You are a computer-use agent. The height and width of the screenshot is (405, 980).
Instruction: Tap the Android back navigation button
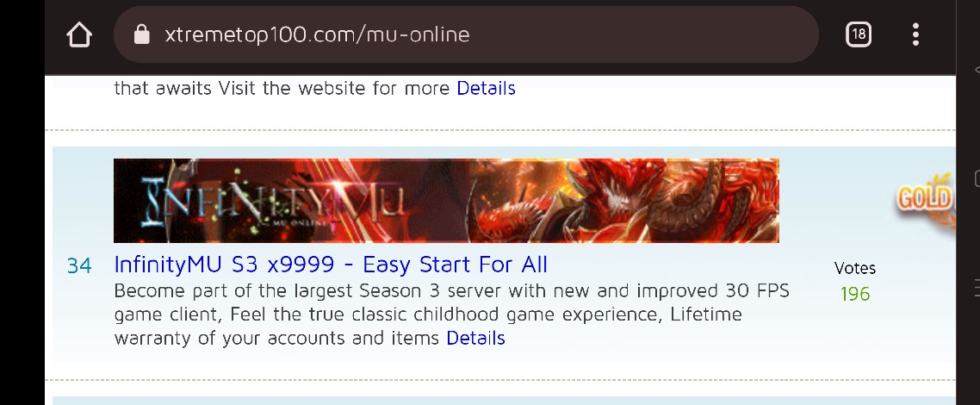[977, 70]
